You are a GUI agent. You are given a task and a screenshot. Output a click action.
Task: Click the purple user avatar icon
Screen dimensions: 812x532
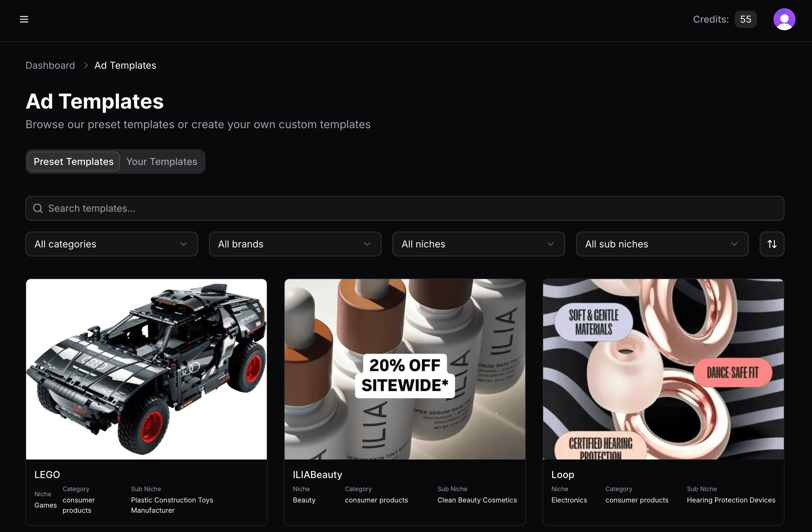784,19
